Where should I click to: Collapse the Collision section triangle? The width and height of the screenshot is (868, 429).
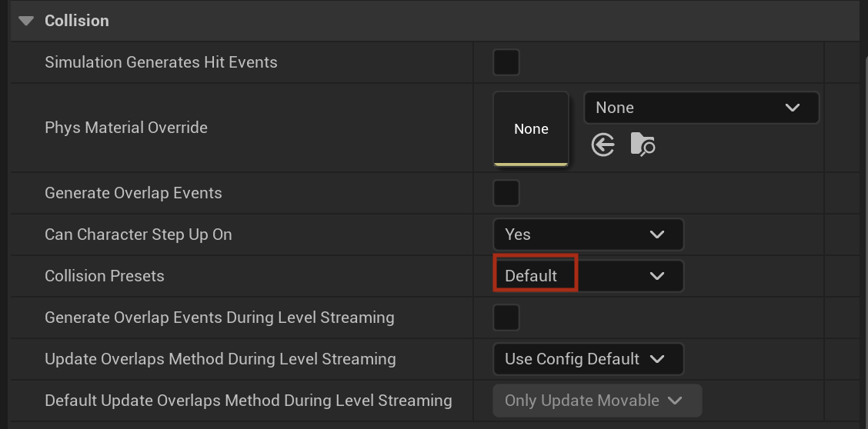pos(26,21)
